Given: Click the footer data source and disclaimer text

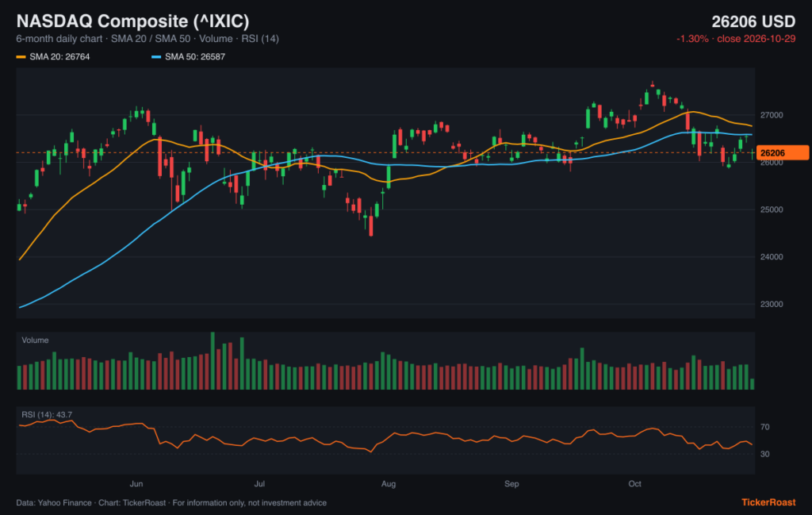Looking at the screenshot, I should point(171,503).
